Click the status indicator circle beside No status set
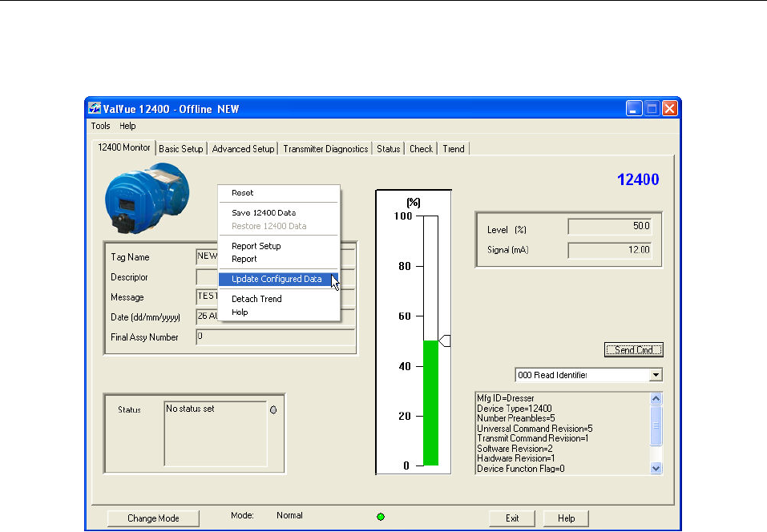Viewport: 767px width, 532px height. 273,409
